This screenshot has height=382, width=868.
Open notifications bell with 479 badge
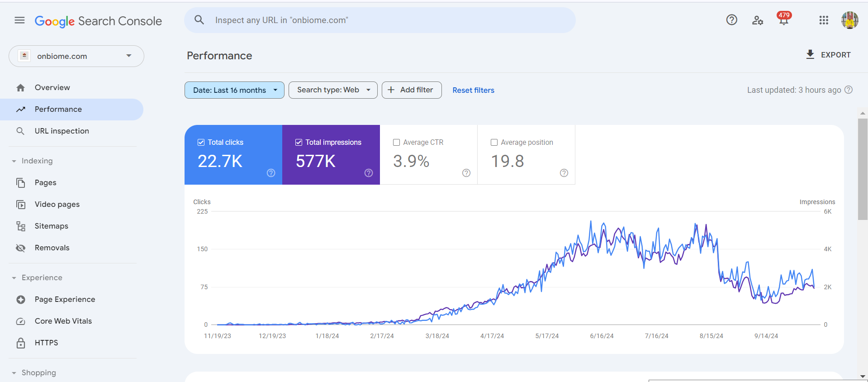coord(783,20)
